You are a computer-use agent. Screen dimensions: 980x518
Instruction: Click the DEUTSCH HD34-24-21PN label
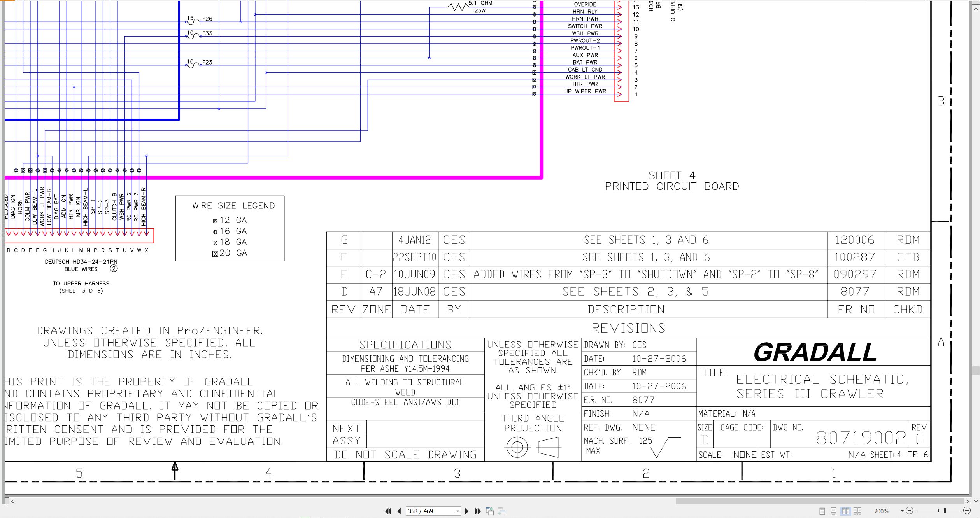(x=81, y=262)
